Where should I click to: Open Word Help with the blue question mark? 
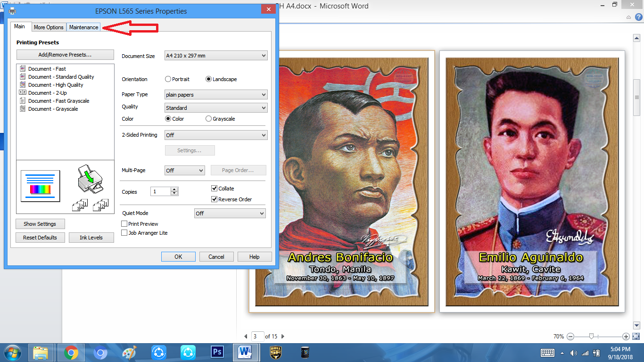coord(639,17)
